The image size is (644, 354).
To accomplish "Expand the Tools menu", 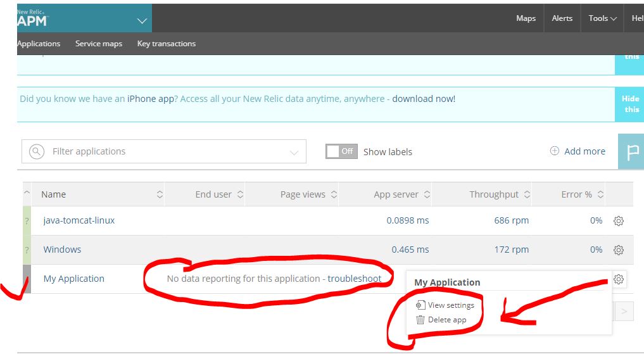I will (602, 18).
